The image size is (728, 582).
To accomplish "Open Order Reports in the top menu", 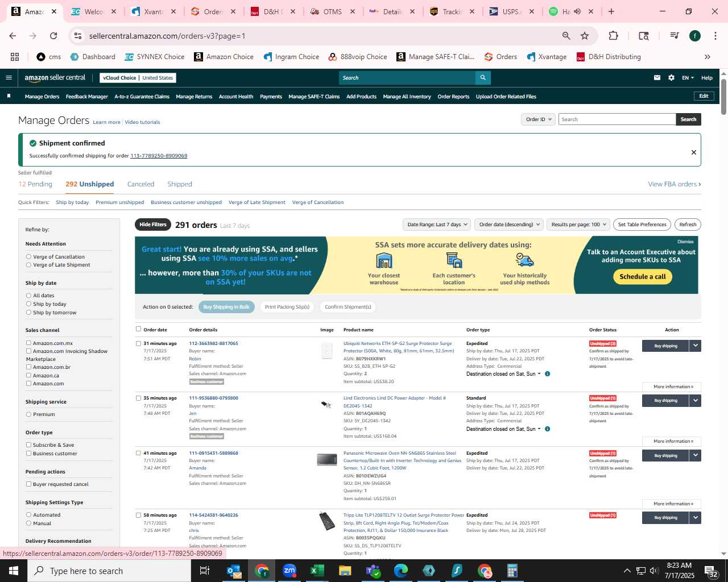I will (x=453, y=97).
